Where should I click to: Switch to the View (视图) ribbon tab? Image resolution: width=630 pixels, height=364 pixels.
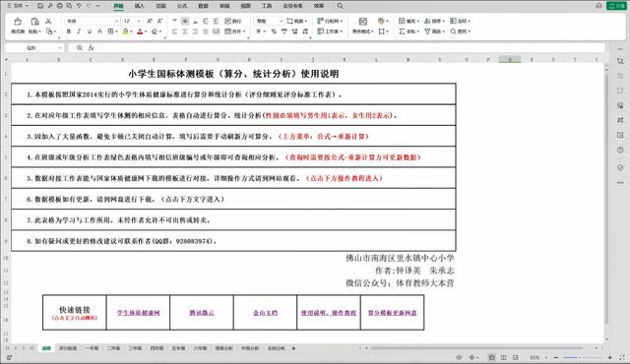245,6
